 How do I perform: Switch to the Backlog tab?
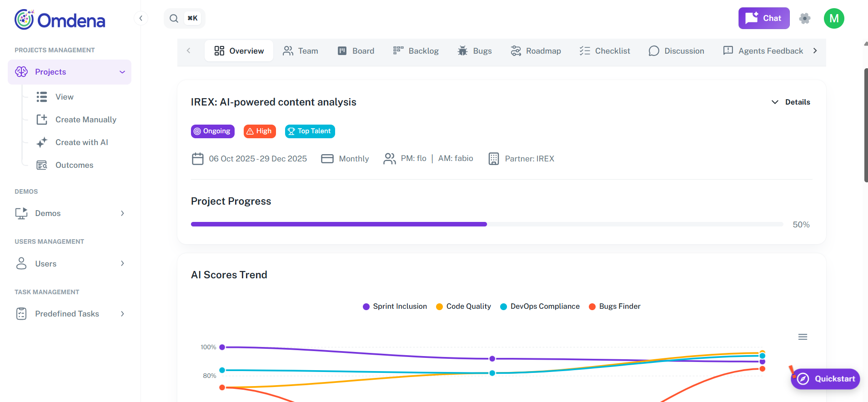[416, 51]
